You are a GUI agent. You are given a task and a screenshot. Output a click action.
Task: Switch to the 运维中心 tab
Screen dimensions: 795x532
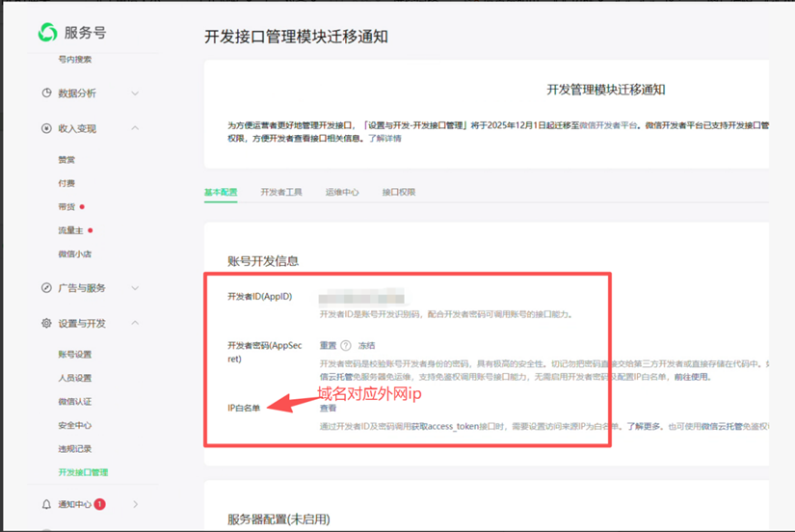[341, 192]
